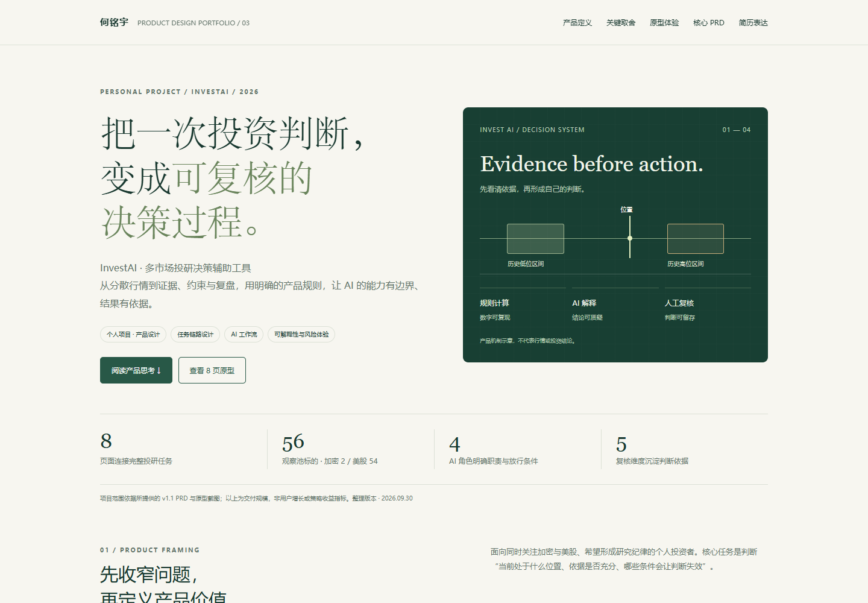The image size is (868, 603).
Task: Select the 任务链路设计 tag
Action: tap(195, 334)
